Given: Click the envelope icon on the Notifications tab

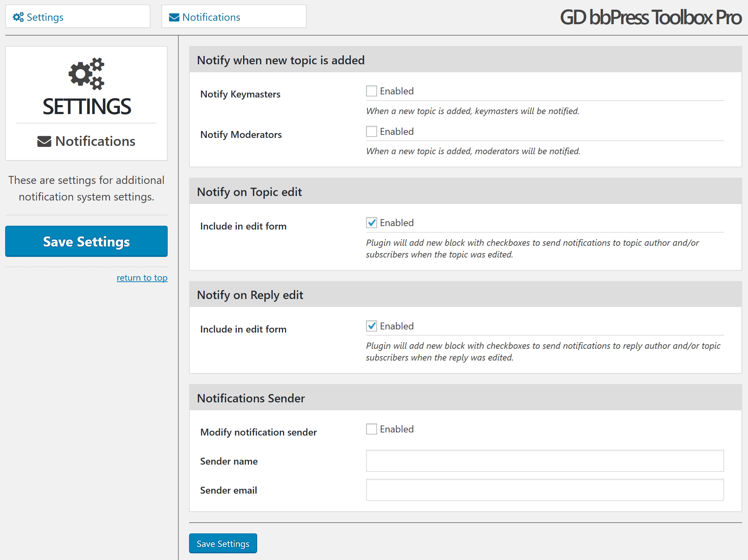Looking at the screenshot, I should [174, 17].
